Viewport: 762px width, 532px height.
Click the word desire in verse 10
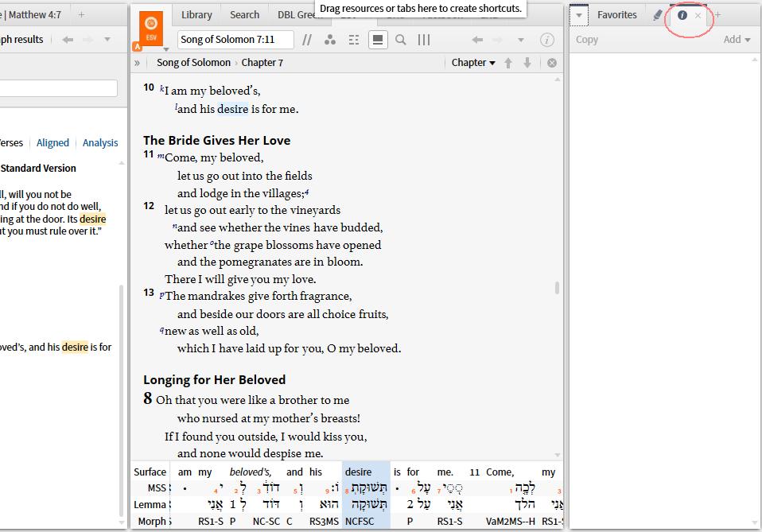point(232,109)
